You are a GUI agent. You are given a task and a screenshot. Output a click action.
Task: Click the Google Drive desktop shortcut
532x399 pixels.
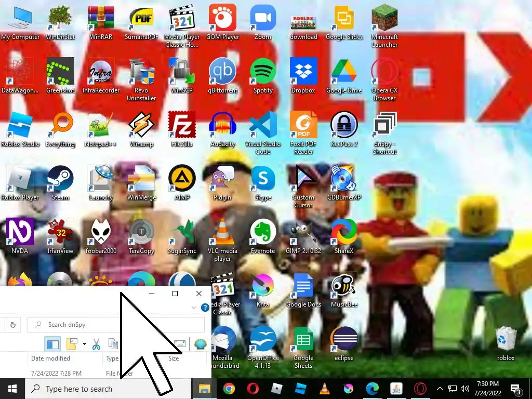(344, 76)
